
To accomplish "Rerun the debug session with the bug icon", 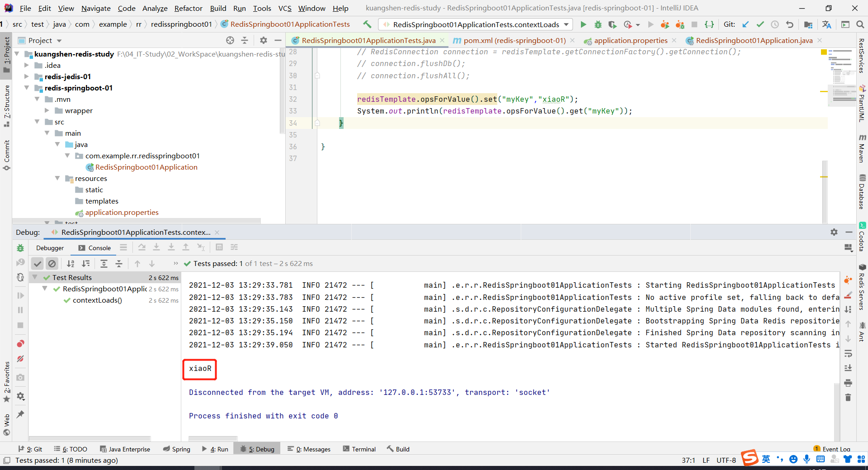I will tap(20, 248).
